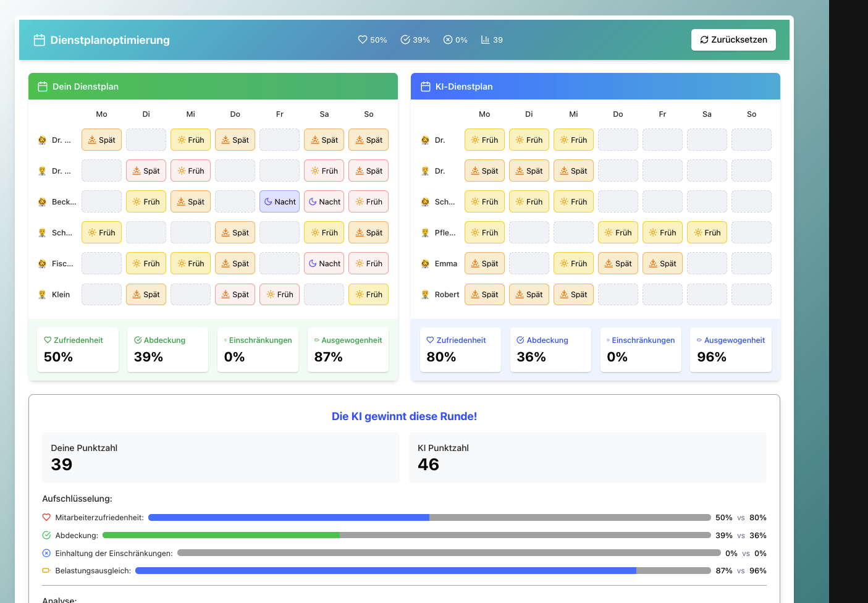The width and height of the screenshot is (868, 603).
Task: Click the Nacht shift for Beck on Friday
Action: point(279,201)
